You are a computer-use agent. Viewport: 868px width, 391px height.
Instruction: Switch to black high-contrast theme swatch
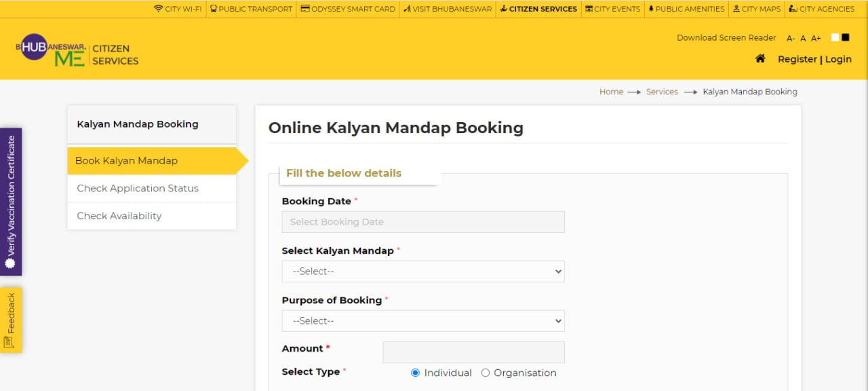pos(845,37)
